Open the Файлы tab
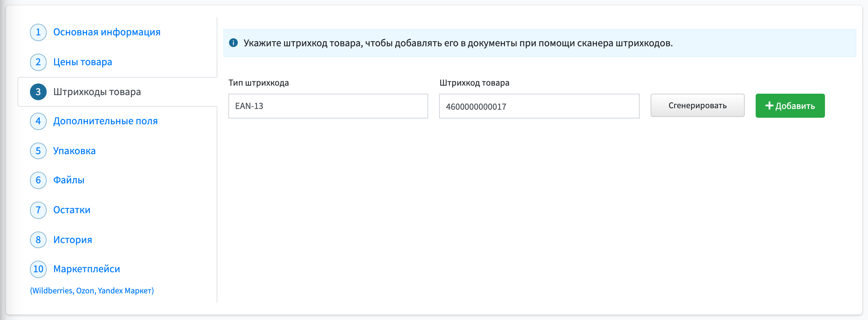This screenshot has height=320, width=868. pyautogui.click(x=69, y=180)
